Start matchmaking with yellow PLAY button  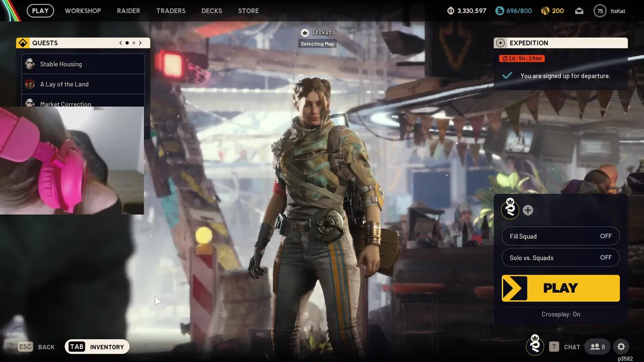point(560,288)
